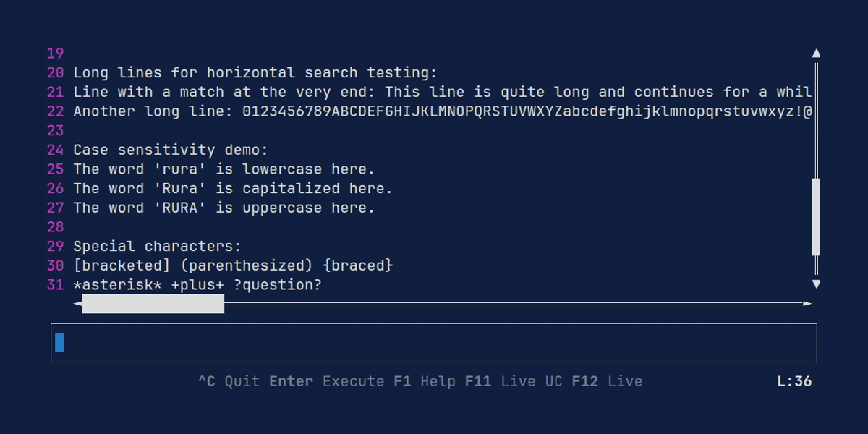Image resolution: width=868 pixels, height=434 pixels.
Task: Click the L:36 line count indicator
Action: click(x=794, y=381)
